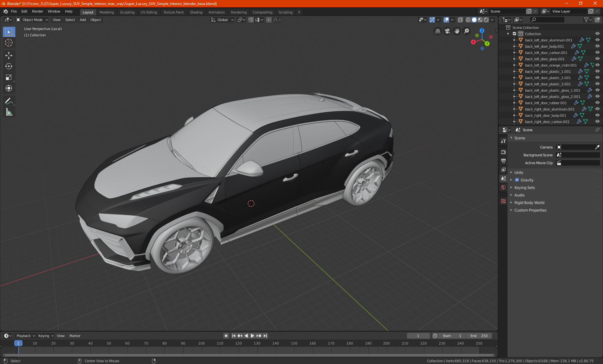Screen dimensions: 603x364
Task: Activate the Annotate pencil tool
Action: coord(9,101)
